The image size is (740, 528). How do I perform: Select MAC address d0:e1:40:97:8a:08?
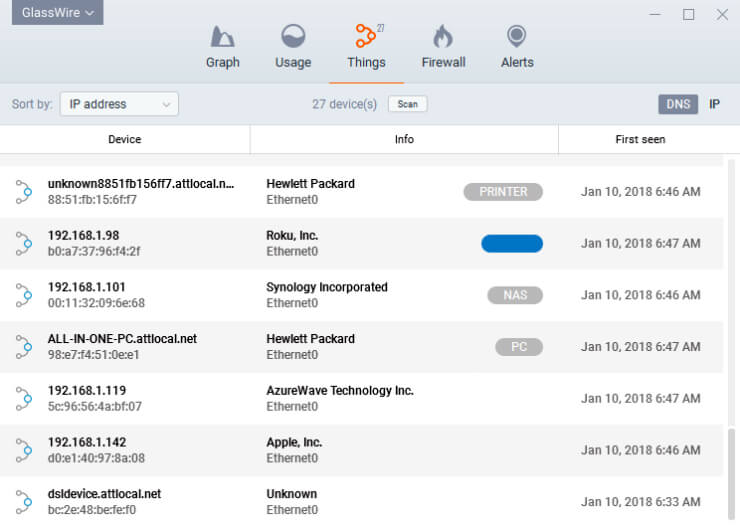96,458
